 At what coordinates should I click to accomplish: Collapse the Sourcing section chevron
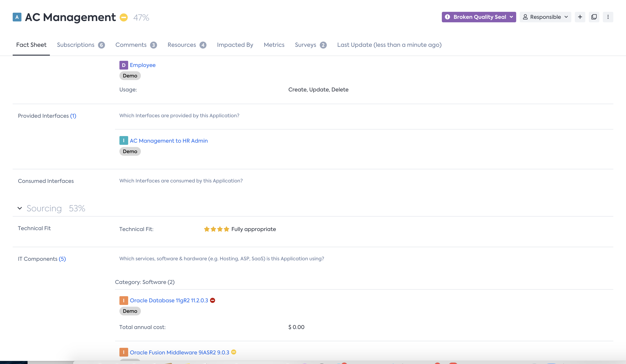[20, 208]
